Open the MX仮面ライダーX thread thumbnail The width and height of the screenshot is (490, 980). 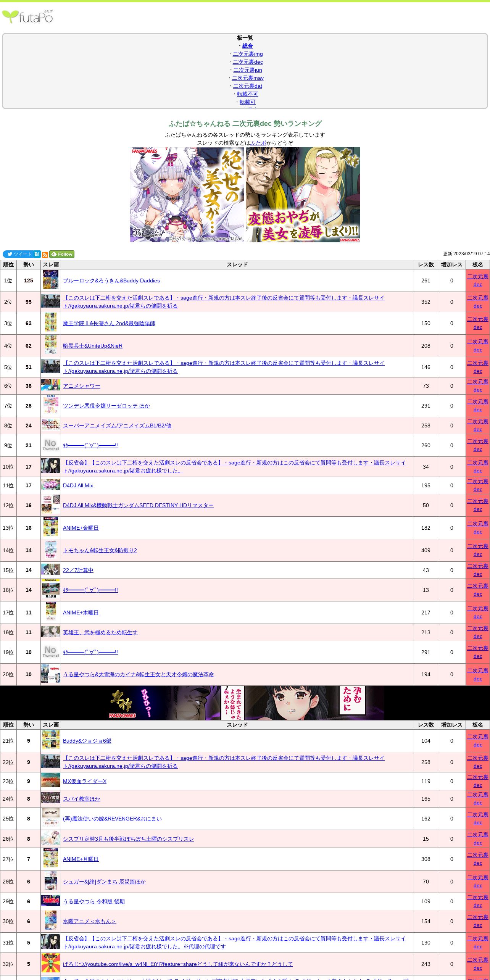click(x=51, y=780)
